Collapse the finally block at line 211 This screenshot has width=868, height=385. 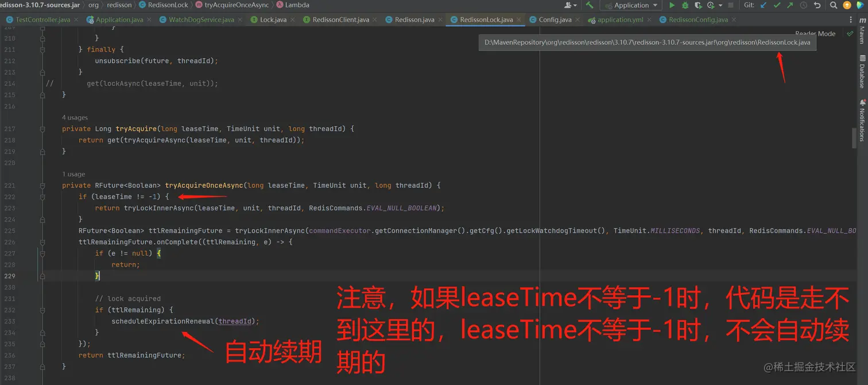point(42,49)
